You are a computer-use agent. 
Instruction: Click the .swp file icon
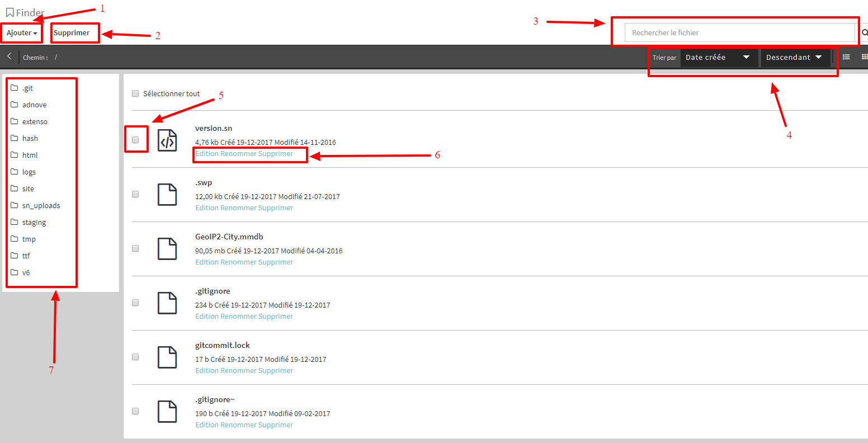pos(167,195)
